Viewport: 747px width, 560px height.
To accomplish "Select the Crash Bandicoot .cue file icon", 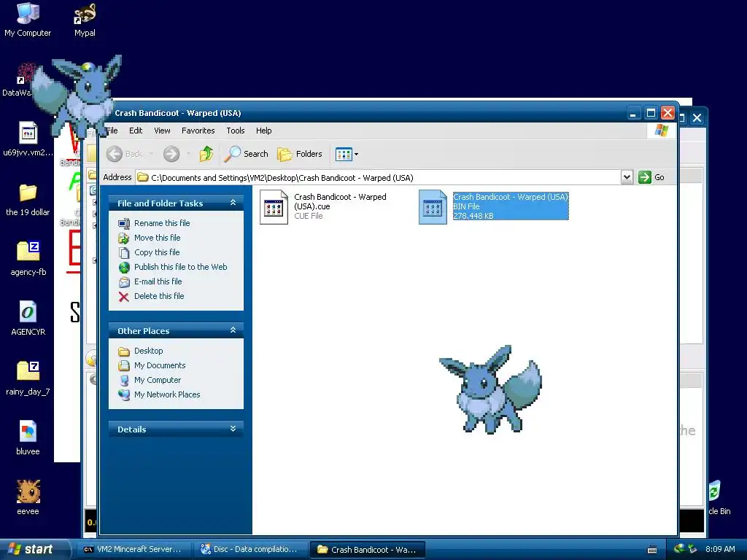I will pos(274,207).
